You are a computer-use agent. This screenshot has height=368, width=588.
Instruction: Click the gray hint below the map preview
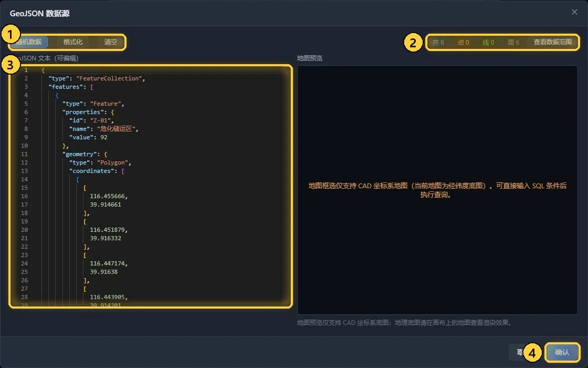point(405,323)
